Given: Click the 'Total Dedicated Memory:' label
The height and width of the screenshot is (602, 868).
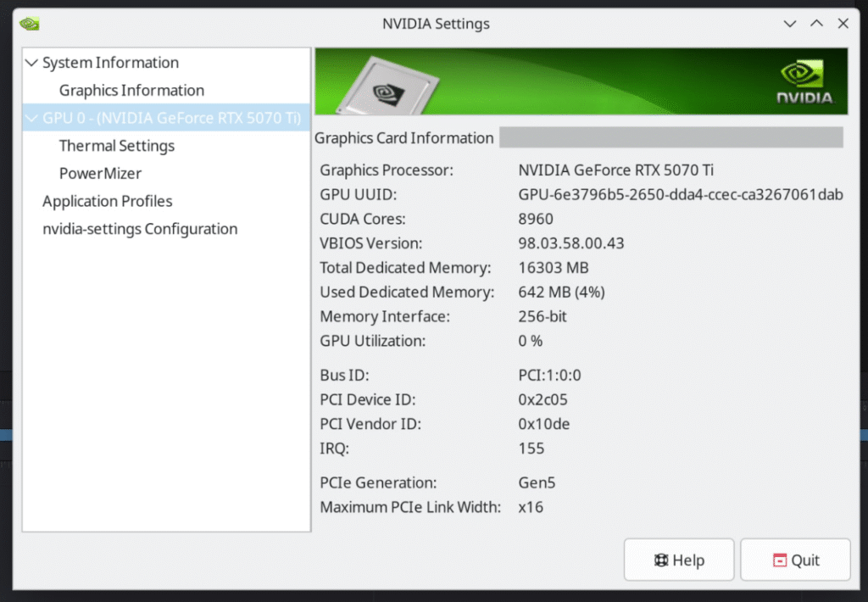Looking at the screenshot, I should tap(405, 267).
